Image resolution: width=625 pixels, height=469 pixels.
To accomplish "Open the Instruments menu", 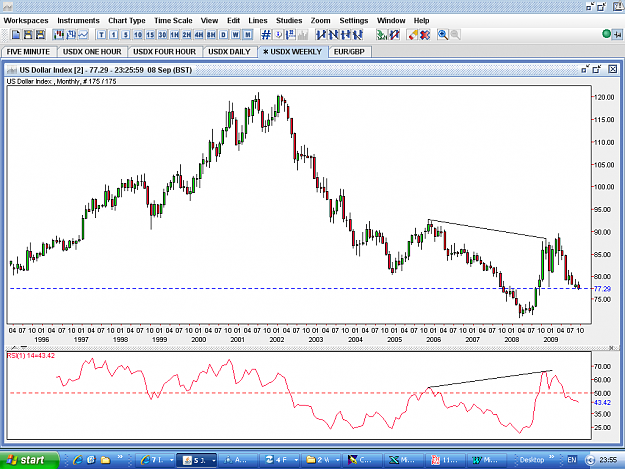I will point(78,20).
